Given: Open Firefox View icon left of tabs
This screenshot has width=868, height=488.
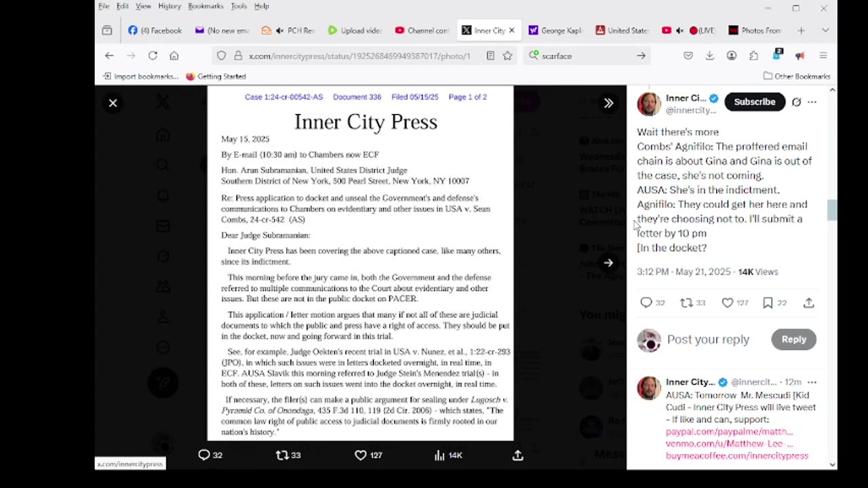Looking at the screenshot, I should 107,30.
